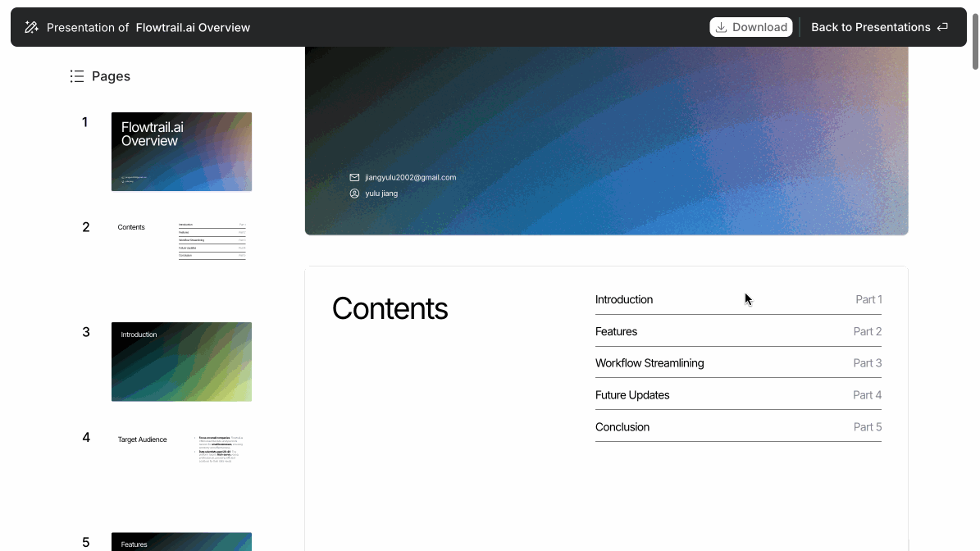Select the Introduction slide 3 thumbnail
The height and width of the screenshot is (551, 980).
[x=181, y=362]
